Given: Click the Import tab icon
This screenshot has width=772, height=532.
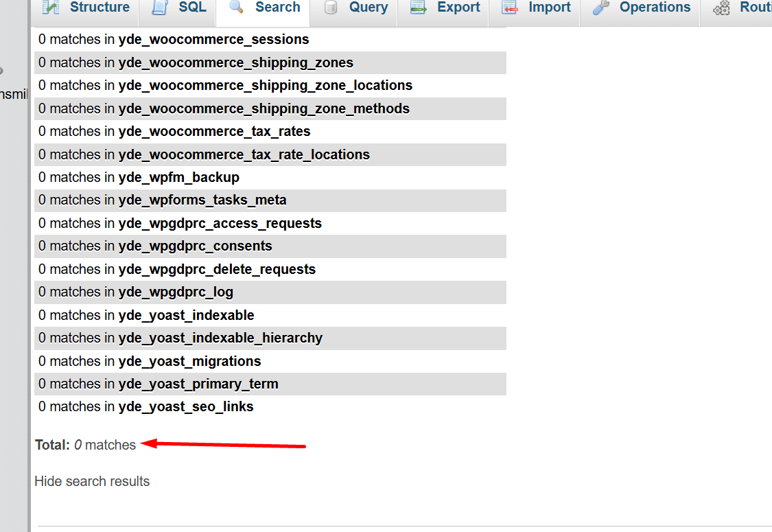Looking at the screenshot, I should coord(510,7).
